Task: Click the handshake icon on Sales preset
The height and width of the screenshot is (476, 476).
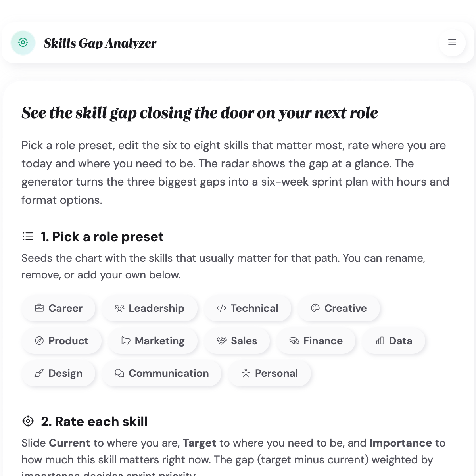Action: coord(222,341)
